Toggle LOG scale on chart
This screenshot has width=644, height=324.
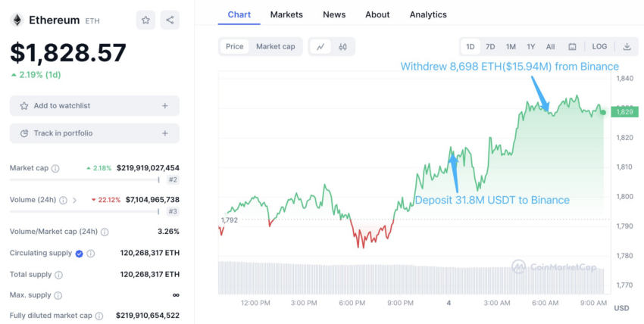[x=599, y=47]
